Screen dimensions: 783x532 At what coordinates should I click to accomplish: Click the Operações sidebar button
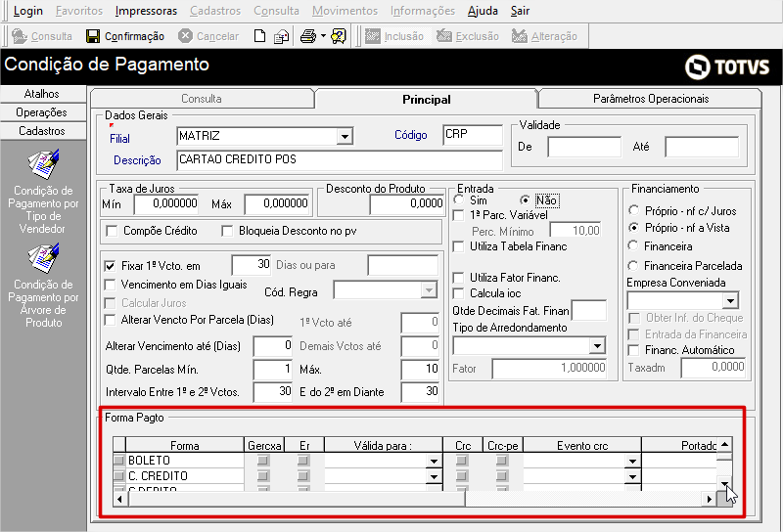pos(42,112)
